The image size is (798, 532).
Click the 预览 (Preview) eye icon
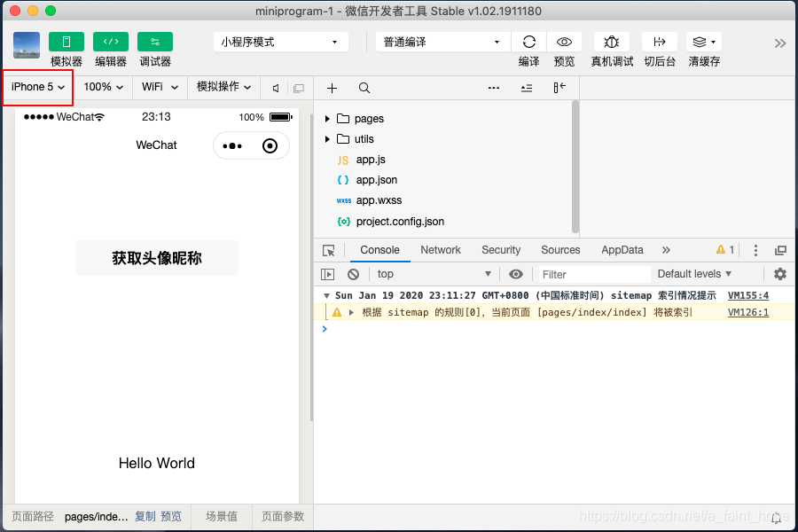565,41
